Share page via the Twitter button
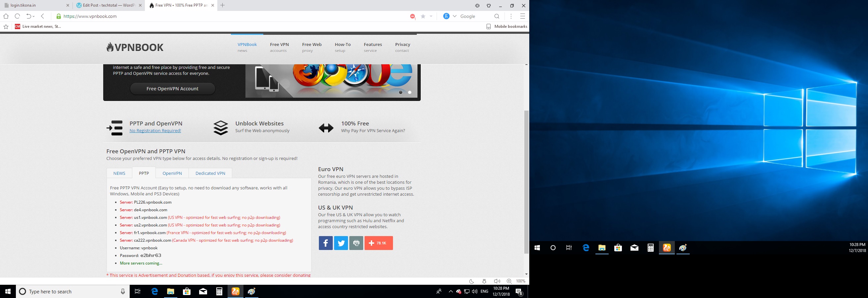868x298 pixels. [x=341, y=243]
